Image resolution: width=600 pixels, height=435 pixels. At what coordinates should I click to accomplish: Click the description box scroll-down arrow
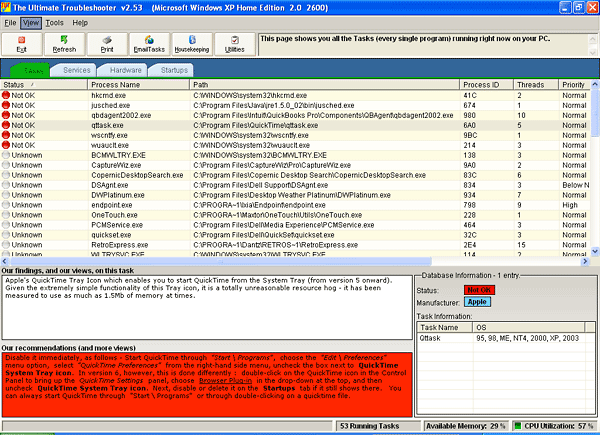592,52
